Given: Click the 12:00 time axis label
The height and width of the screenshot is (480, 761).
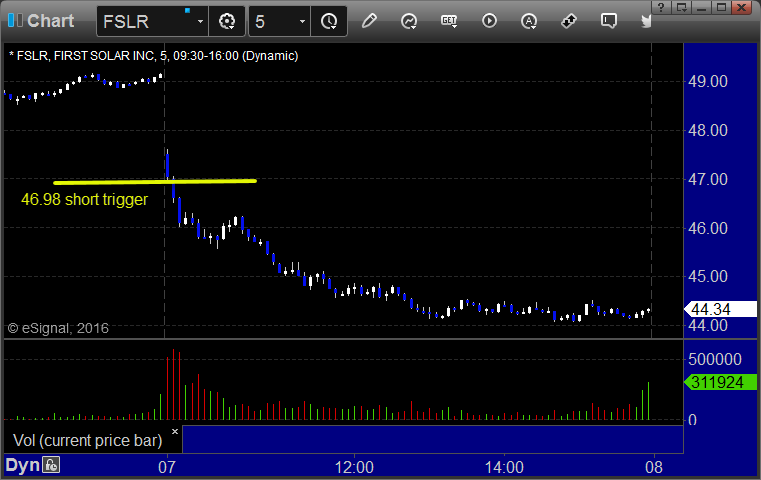Looking at the screenshot, I should (354, 467).
